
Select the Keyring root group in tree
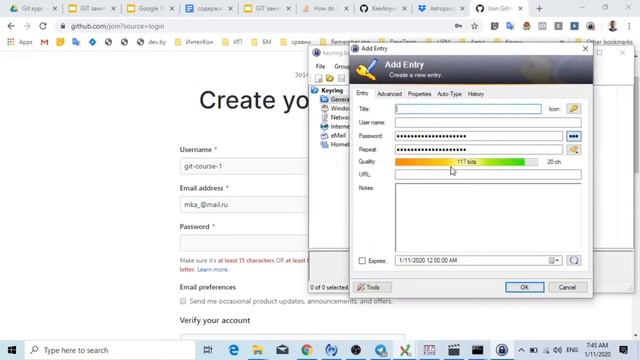331,90
